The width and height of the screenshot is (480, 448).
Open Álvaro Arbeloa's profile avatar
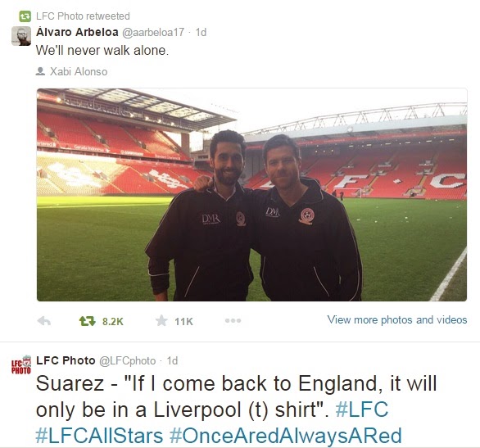click(x=21, y=36)
